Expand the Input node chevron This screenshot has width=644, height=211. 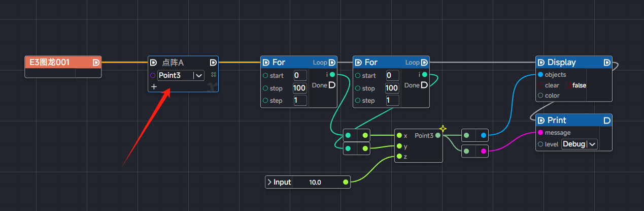coord(269,182)
